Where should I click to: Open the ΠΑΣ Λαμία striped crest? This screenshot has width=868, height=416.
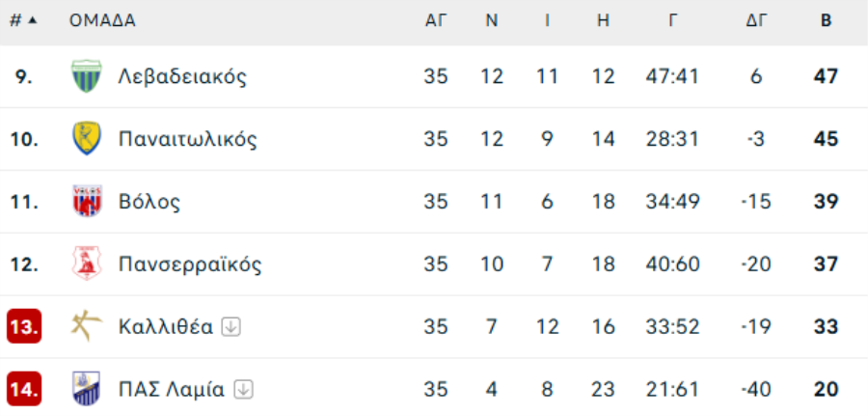(x=87, y=389)
